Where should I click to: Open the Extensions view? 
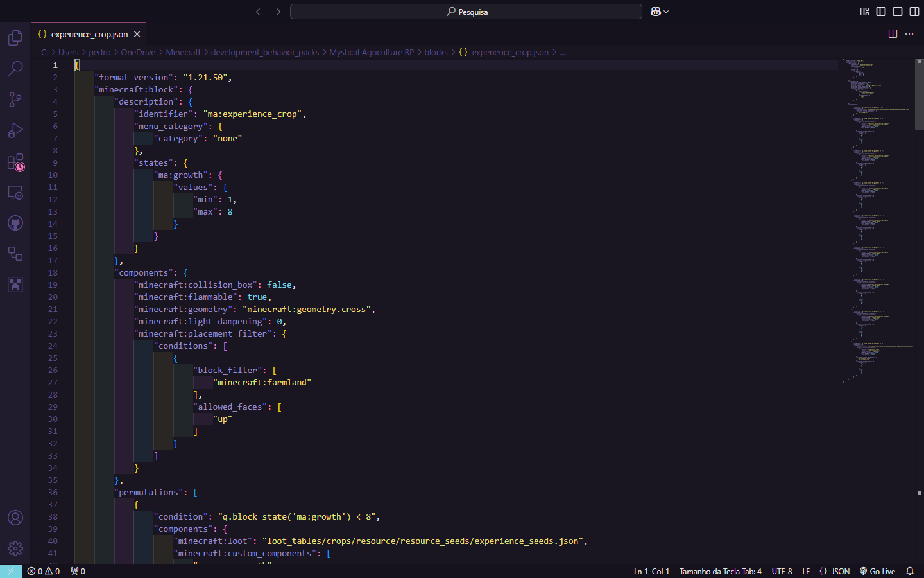15,162
